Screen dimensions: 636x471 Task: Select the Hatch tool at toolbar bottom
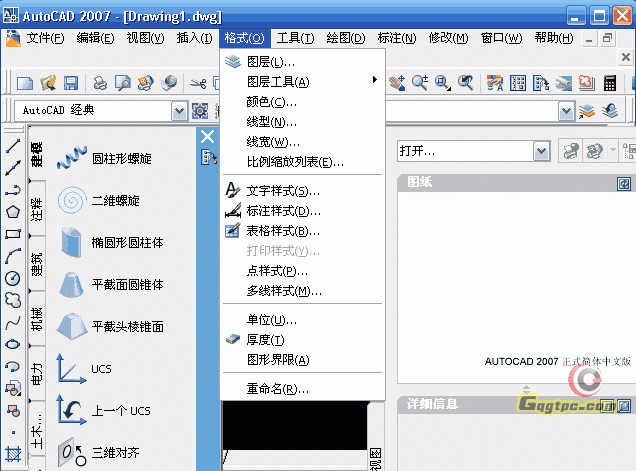(13, 454)
